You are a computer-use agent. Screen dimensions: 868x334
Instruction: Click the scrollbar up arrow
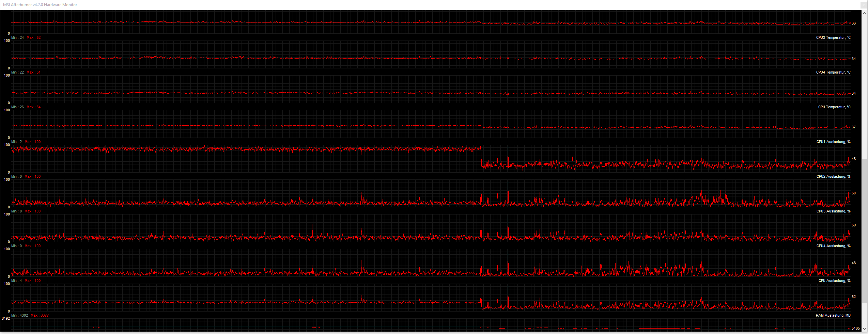coord(864,13)
